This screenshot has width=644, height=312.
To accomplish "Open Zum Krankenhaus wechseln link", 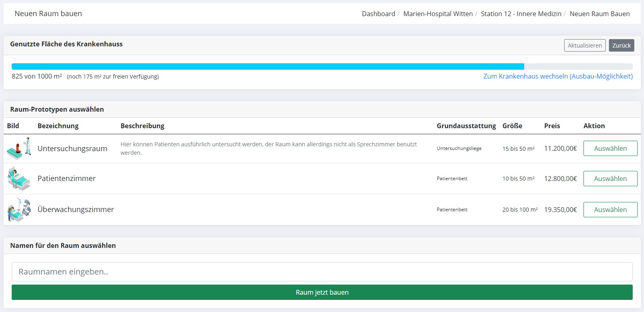I will click(558, 76).
